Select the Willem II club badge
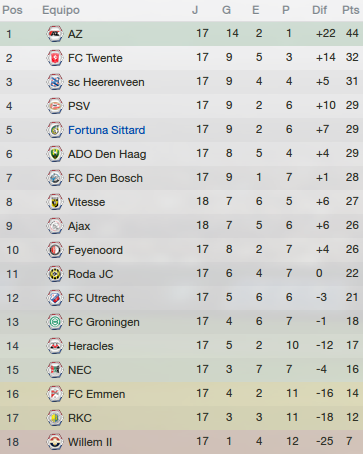363x454 pixels. tap(55, 442)
